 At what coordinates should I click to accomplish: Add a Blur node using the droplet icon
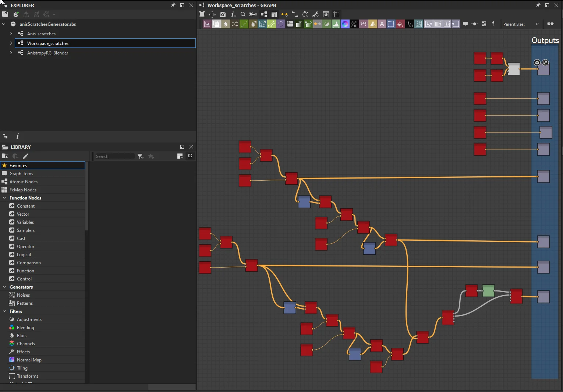(225, 24)
